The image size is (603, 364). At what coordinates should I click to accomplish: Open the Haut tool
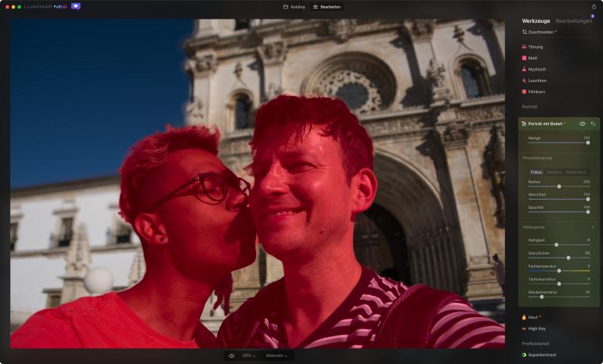click(531, 318)
